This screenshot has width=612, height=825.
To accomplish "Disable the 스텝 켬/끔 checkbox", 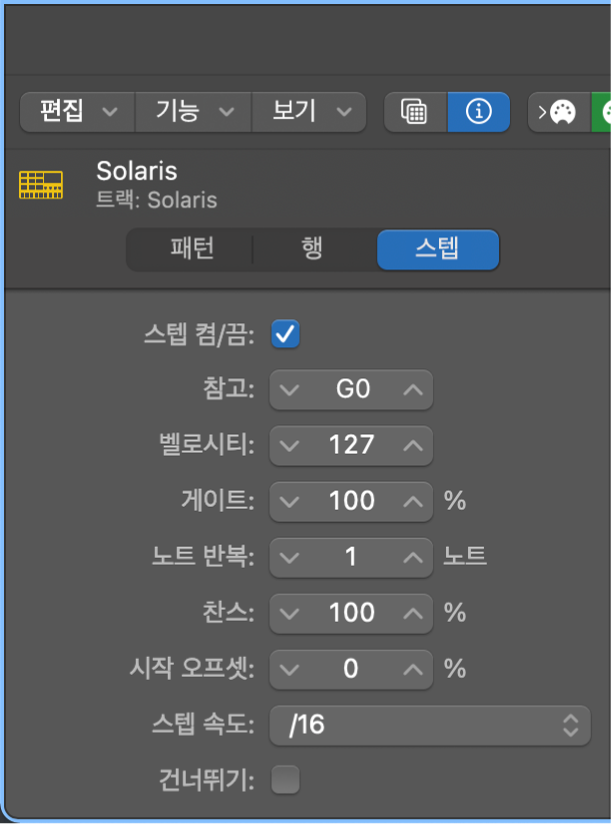I will pos(285,334).
